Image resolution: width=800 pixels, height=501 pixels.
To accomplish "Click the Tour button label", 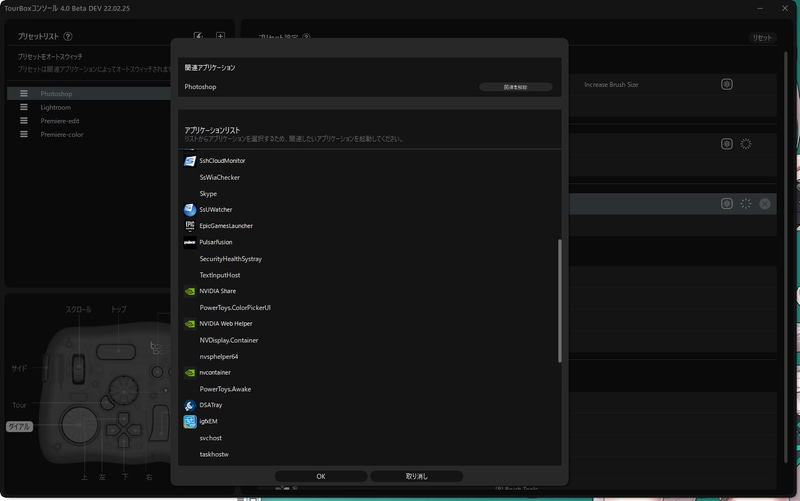I will pyautogui.click(x=19, y=406).
